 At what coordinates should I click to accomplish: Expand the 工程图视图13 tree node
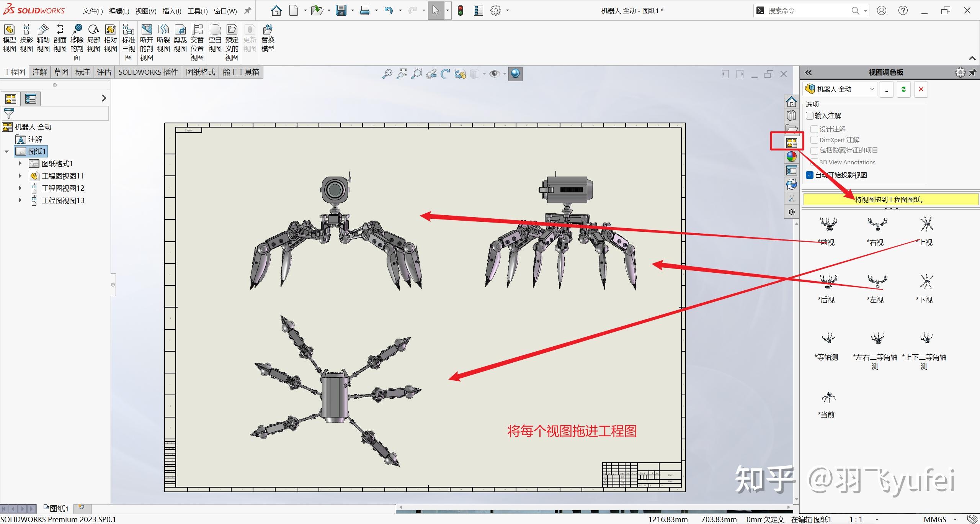point(20,200)
